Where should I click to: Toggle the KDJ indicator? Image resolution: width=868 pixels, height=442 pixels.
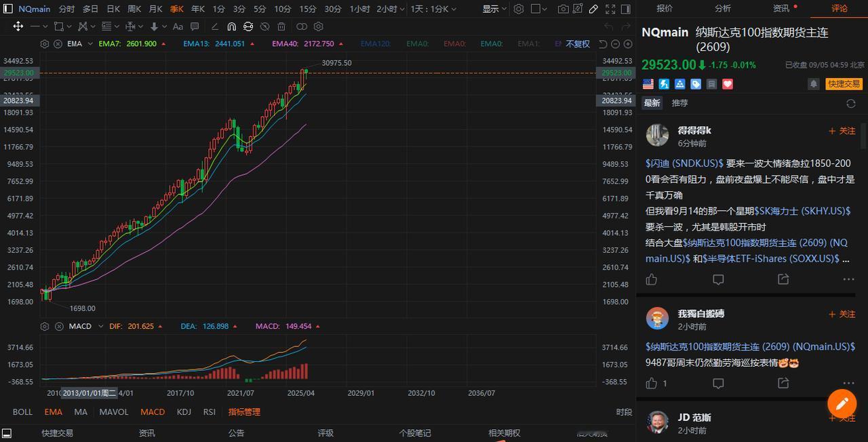pos(184,411)
